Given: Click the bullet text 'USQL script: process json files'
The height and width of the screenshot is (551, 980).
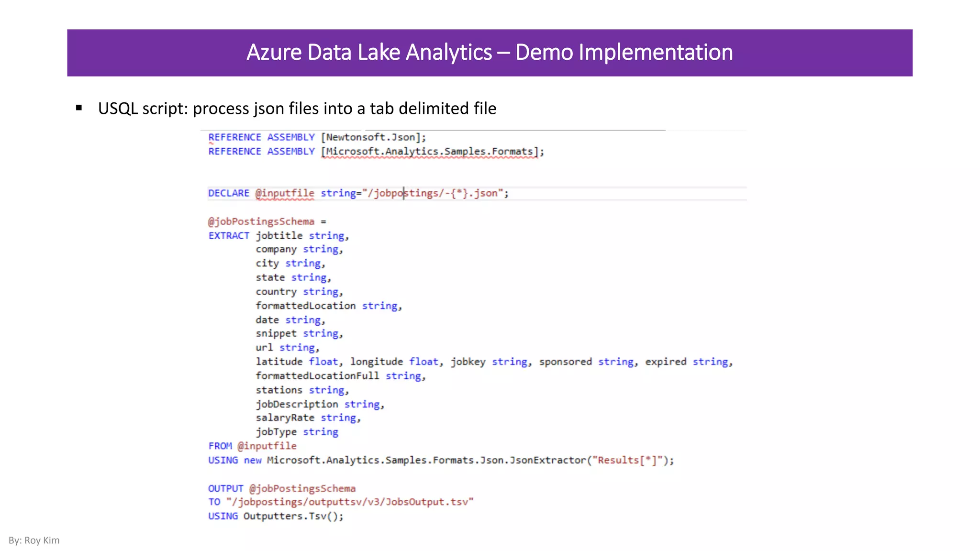Looking at the screenshot, I should 209,109.
